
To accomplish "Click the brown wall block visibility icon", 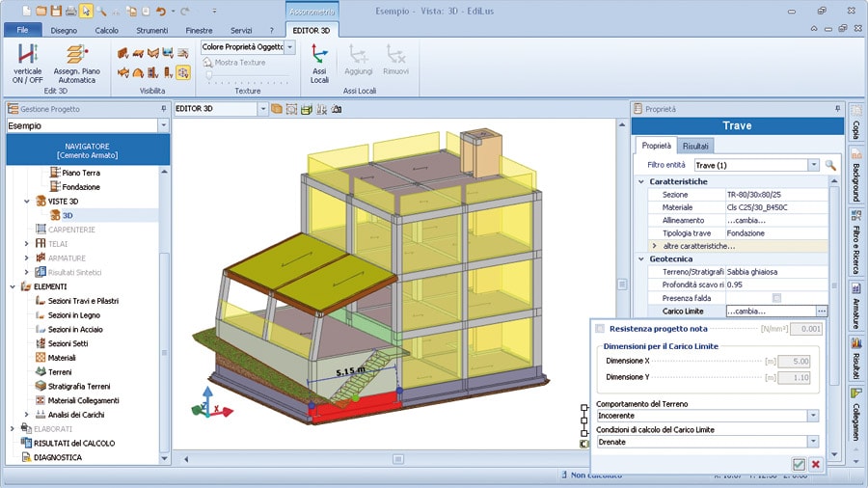I will 122,53.
